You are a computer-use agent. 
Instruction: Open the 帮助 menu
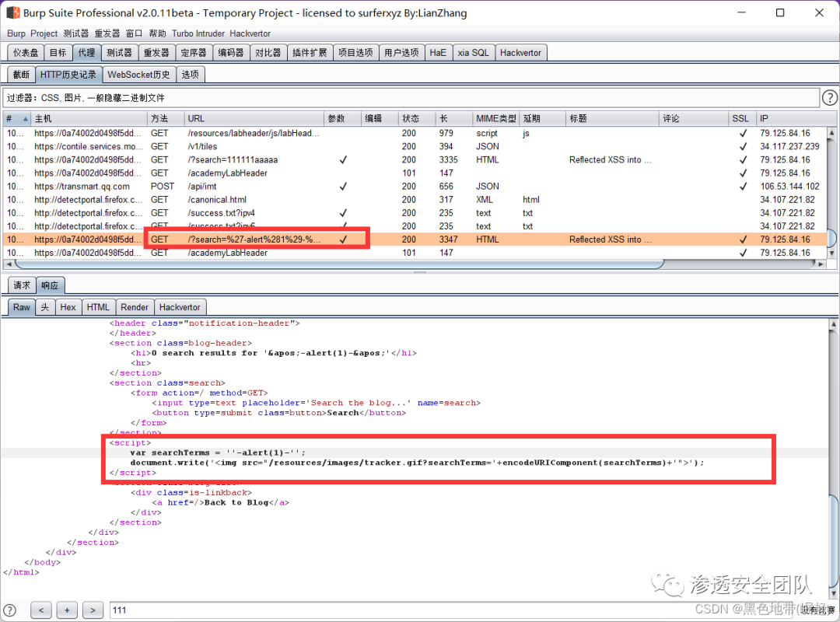(x=157, y=33)
